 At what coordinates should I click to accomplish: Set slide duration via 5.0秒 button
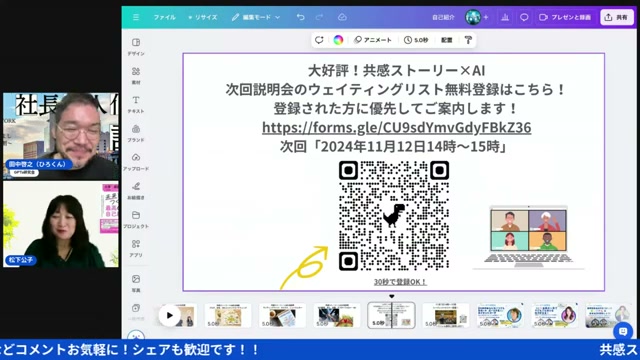point(416,40)
